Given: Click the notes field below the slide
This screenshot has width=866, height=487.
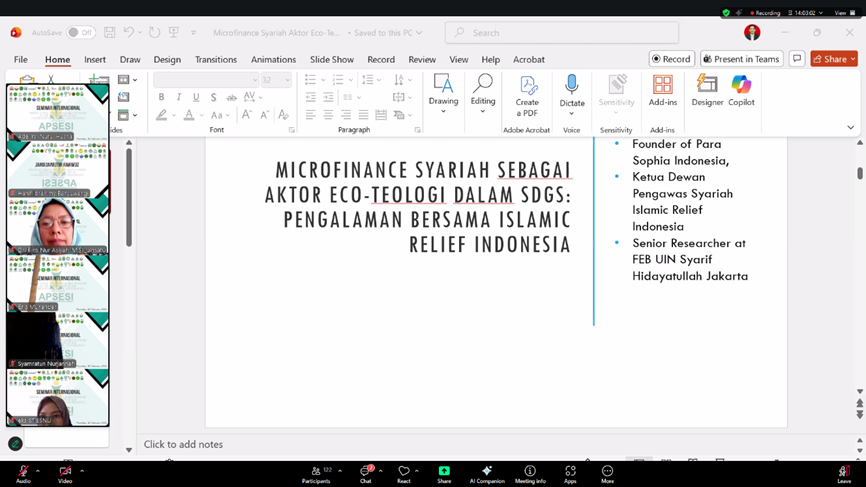Looking at the screenshot, I should coord(183,444).
